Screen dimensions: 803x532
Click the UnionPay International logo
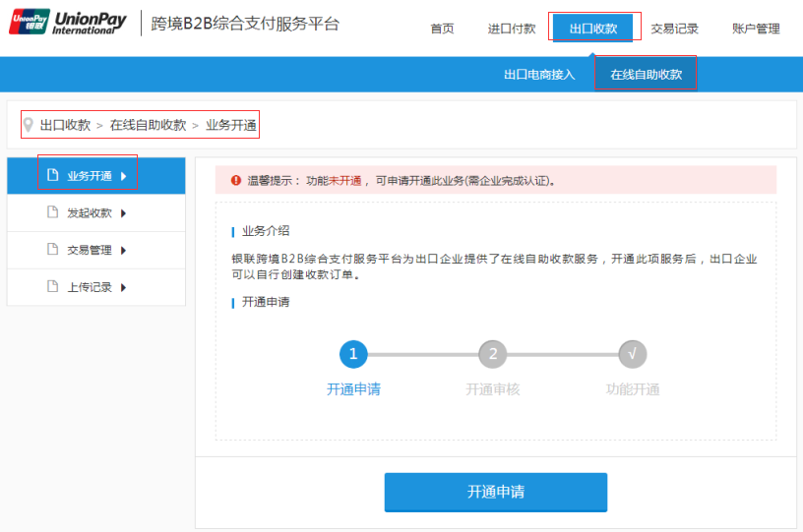(x=68, y=23)
